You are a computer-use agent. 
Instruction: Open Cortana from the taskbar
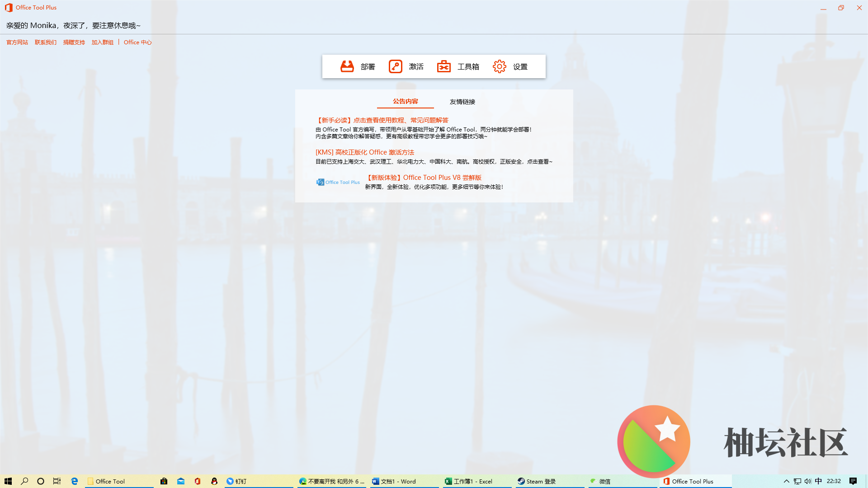click(x=41, y=481)
